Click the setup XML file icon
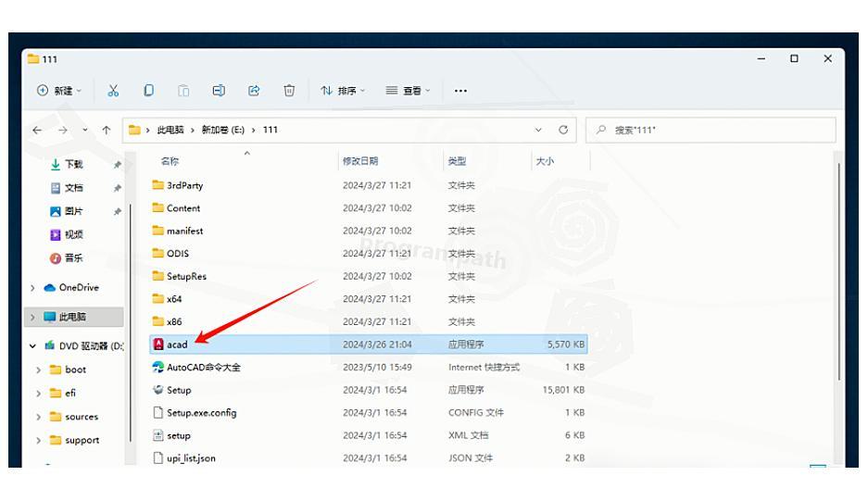Image resolution: width=868 pixels, height=501 pixels. tap(158, 435)
